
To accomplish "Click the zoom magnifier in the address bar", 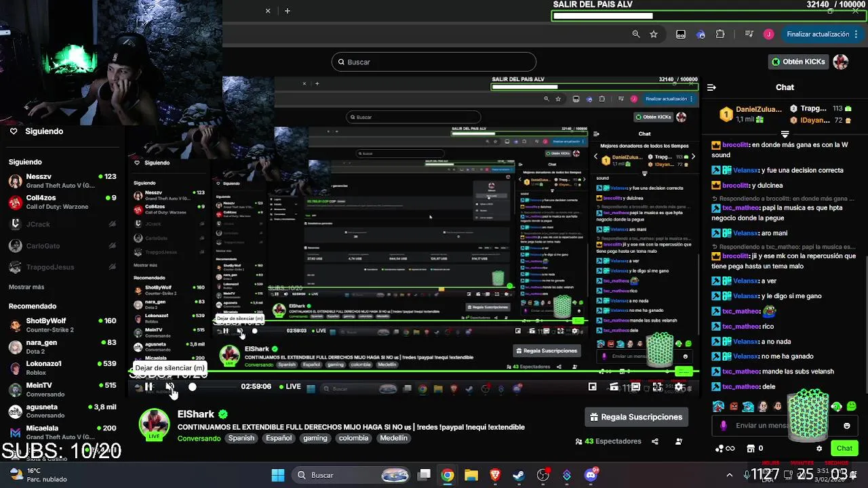I will (635, 34).
